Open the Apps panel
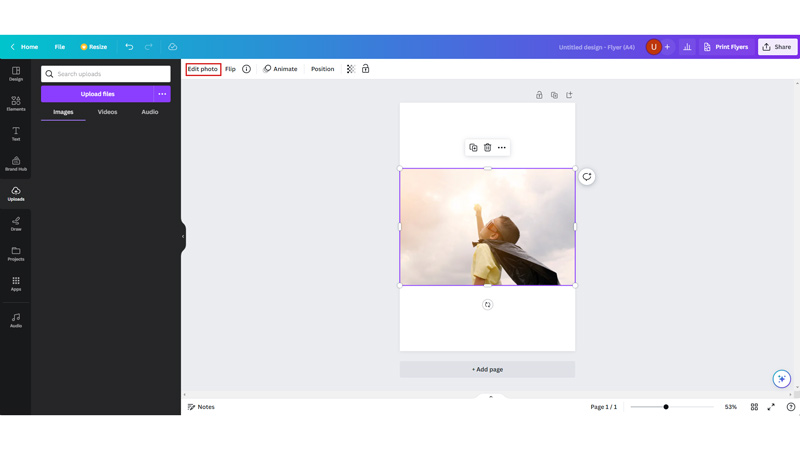 coord(16,284)
